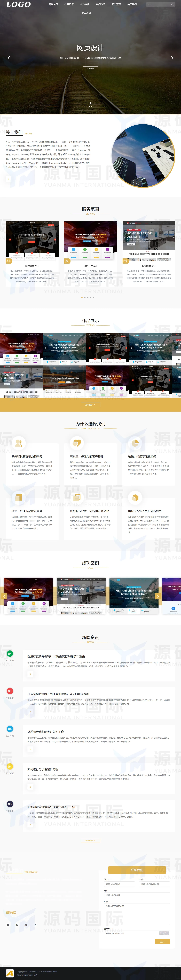Viewport: 181px width, 980px height.
Task: Click the mouse scroll-down icon in hero
Action: pyautogui.click(x=90, y=105)
